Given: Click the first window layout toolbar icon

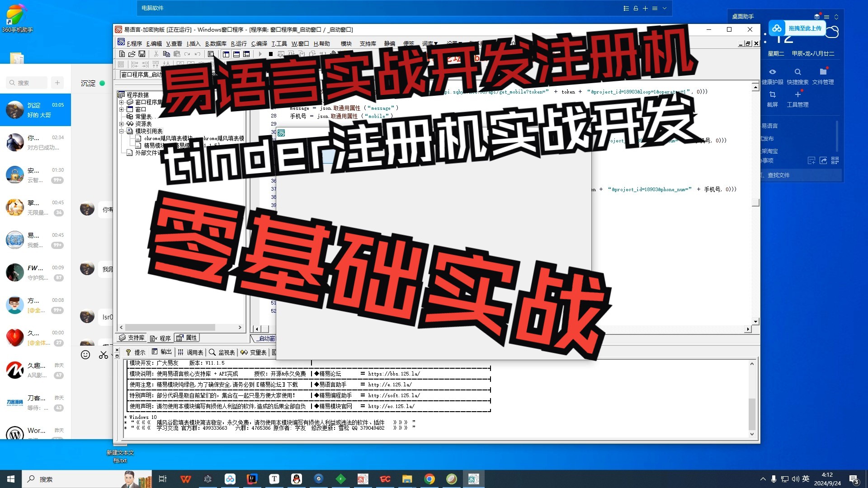Looking at the screenshot, I should pos(226,54).
